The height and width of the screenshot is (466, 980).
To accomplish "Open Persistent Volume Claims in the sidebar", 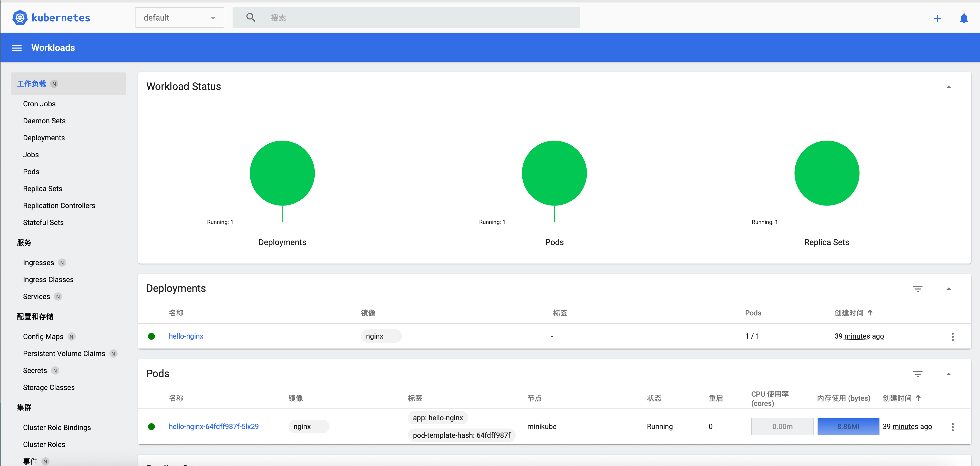I will coord(64,354).
